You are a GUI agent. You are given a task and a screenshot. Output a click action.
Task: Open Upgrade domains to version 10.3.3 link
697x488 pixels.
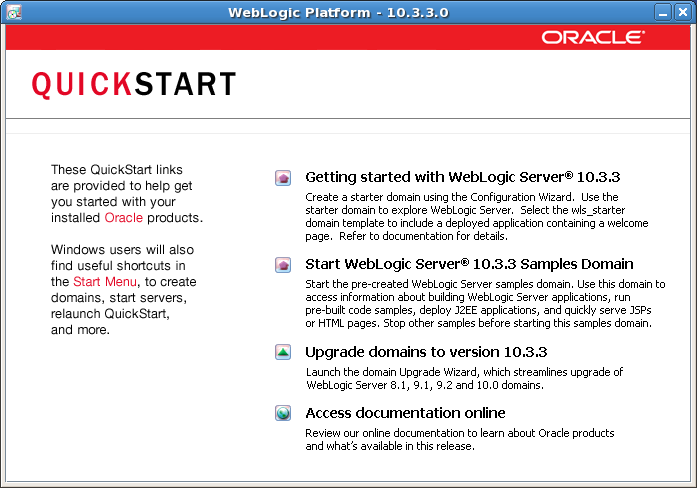pyautogui.click(x=426, y=352)
